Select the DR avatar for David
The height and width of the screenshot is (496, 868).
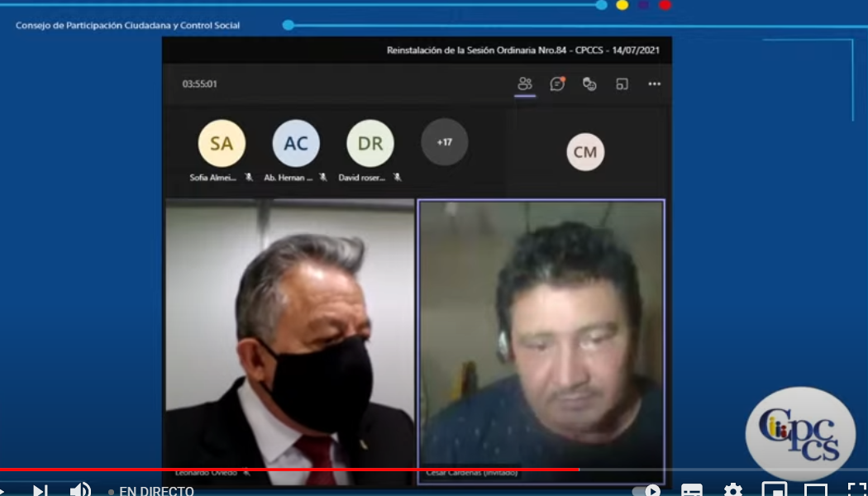point(370,143)
